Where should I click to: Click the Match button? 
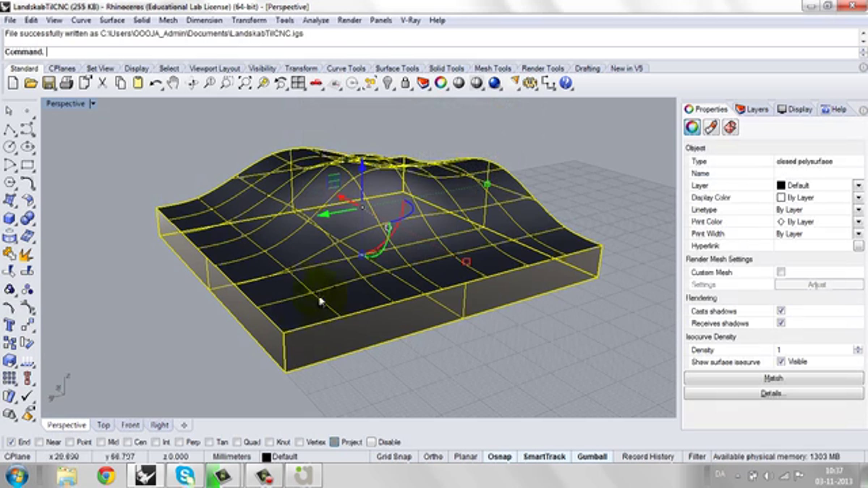[x=774, y=378]
